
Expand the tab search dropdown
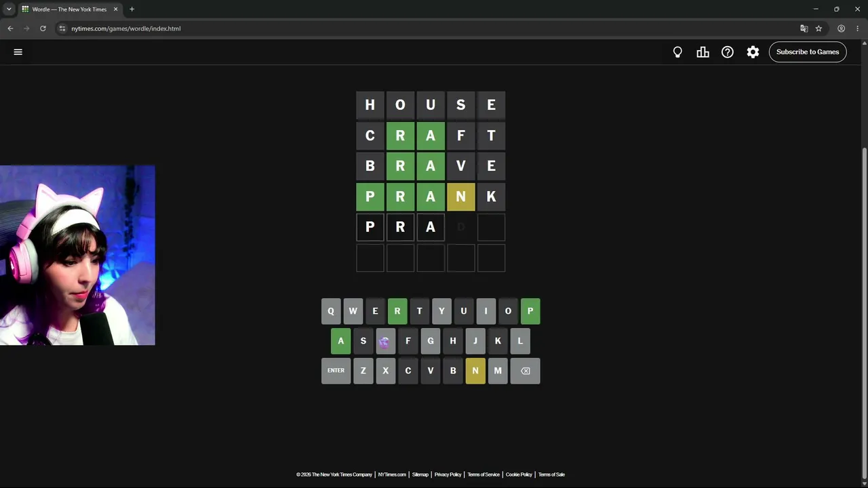(x=9, y=9)
